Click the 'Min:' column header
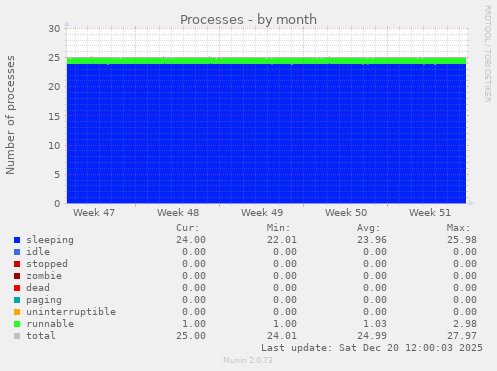This screenshot has height=371, width=497. click(x=278, y=228)
